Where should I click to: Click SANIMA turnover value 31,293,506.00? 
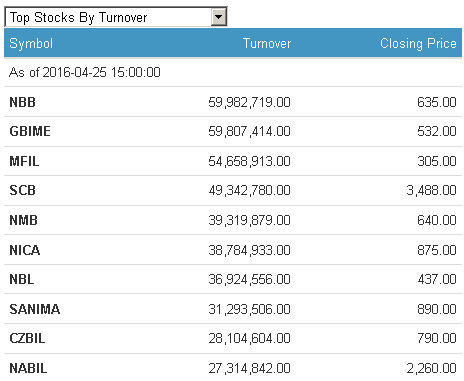click(x=249, y=309)
